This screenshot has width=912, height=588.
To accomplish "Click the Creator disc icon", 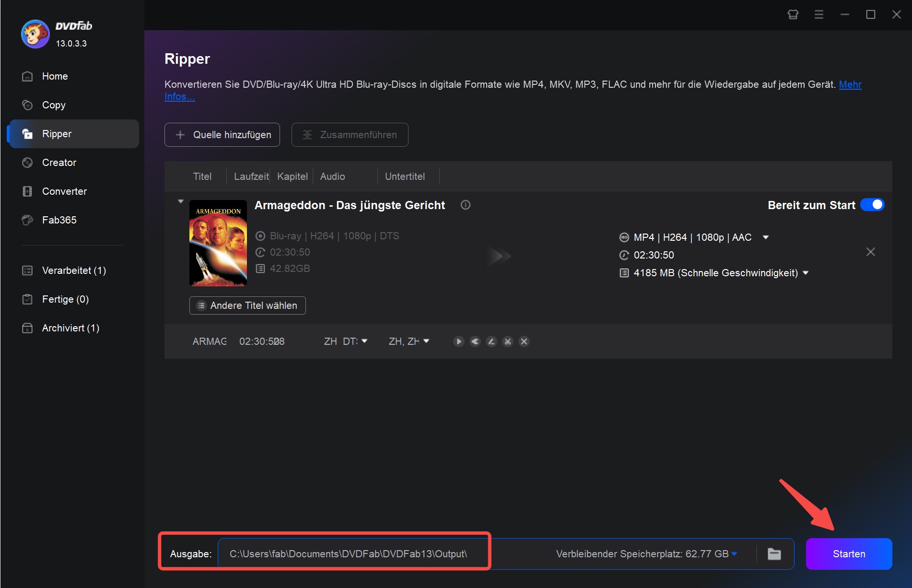I will tap(27, 163).
